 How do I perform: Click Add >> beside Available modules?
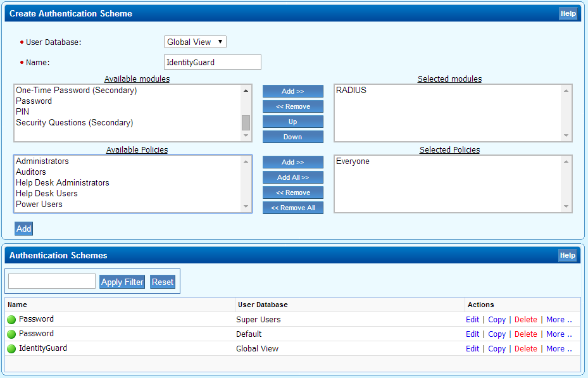pos(293,91)
